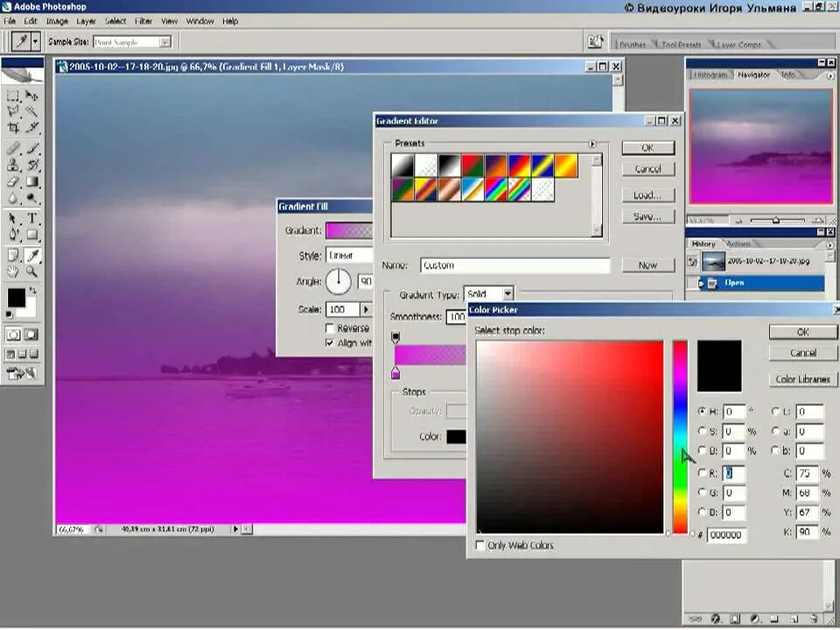This screenshot has height=630, width=840.
Task: Click the Navigator zoom slider
Action: click(777, 220)
